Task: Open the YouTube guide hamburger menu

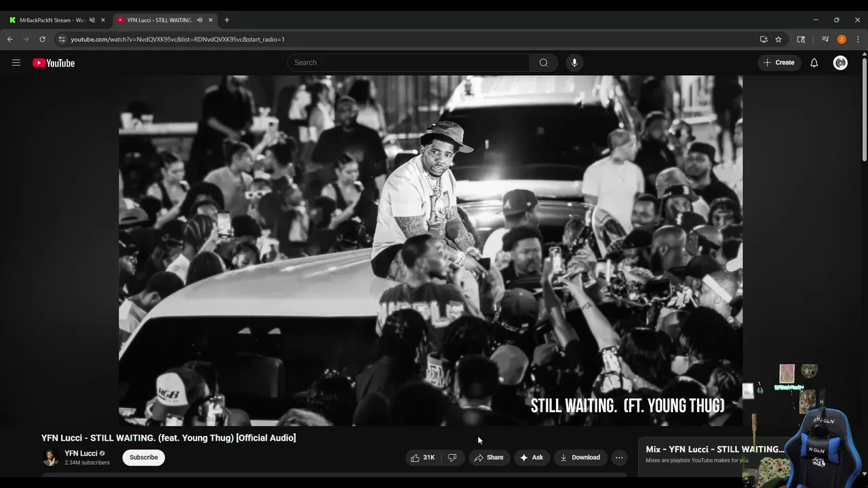Action: pyautogui.click(x=16, y=63)
